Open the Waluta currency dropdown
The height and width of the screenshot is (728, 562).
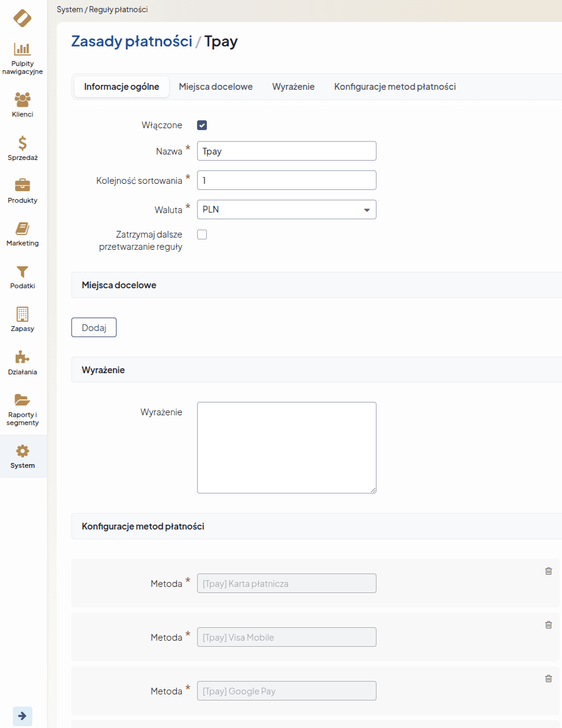286,209
